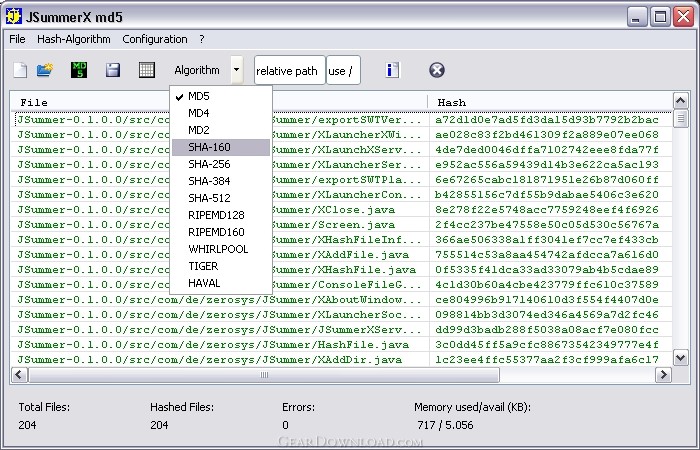
Task: Click the floppy disk save icon
Action: [113, 70]
